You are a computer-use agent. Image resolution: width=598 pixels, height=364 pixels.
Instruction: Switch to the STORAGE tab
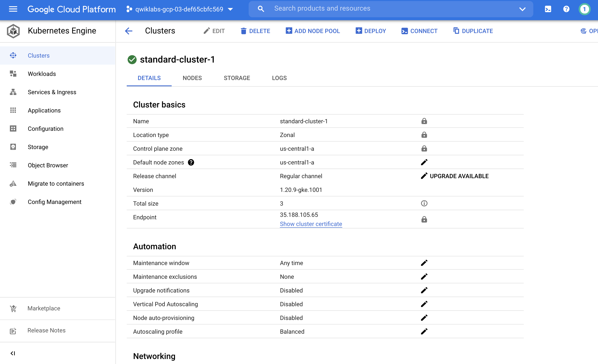[237, 78]
